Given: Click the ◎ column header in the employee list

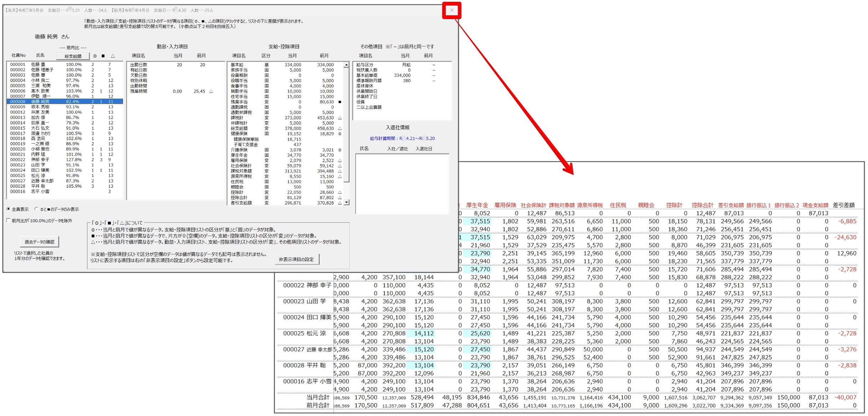Looking at the screenshot, I should click(x=95, y=56).
